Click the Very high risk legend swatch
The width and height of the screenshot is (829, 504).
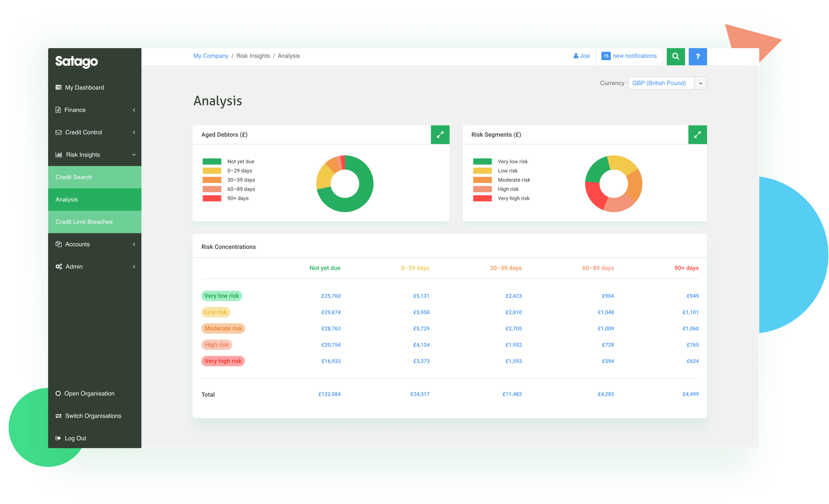[482, 199]
